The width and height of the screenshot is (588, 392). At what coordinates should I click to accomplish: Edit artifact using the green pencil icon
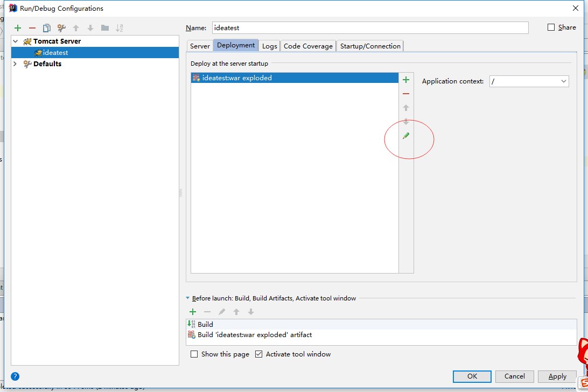pos(406,136)
